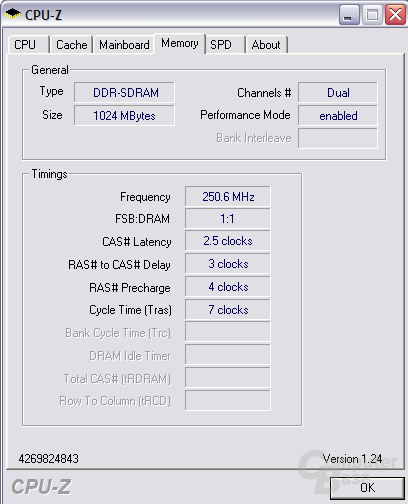Screen dimensions: 408x504
Task: Close the CPU-Z window
Action: coord(395,15)
